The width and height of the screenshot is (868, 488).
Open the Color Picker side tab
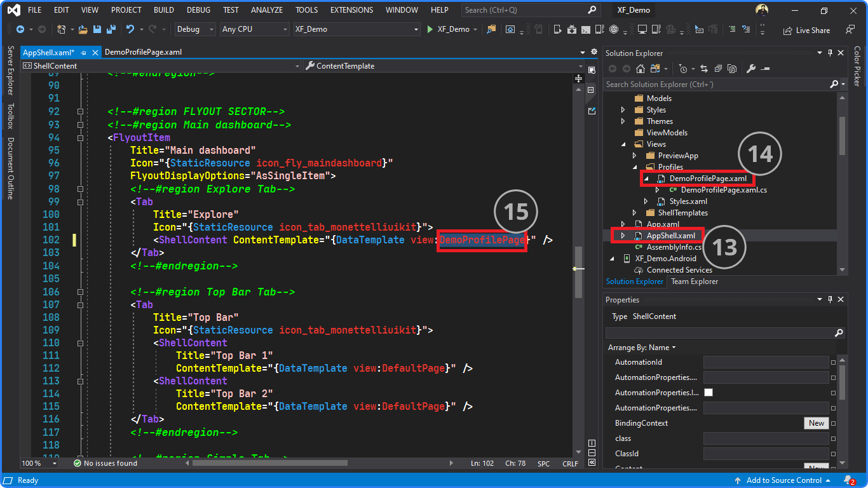(x=857, y=66)
